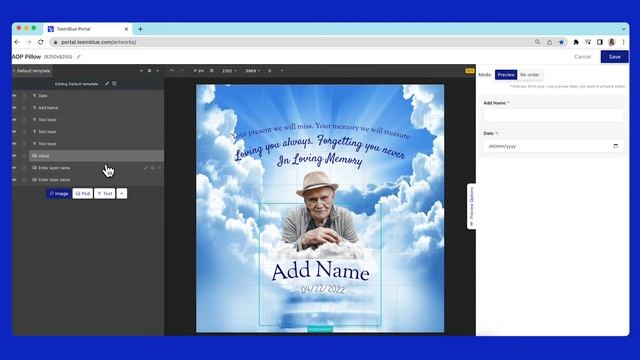Screen dimensions: 640x360
Task: Select the In Loving Memory text on canvas
Action: point(320,159)
